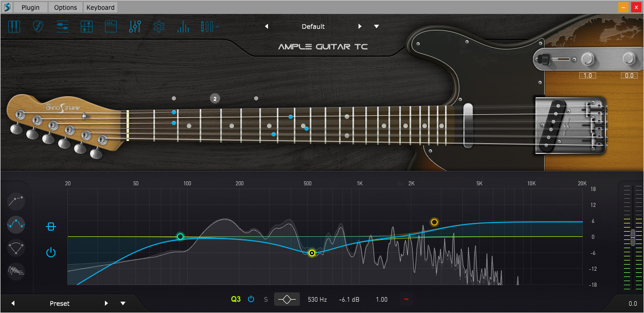Open the window-shaped panel icon in toolbar
This screenshot has height=313, width=644.
click(111, 27)
